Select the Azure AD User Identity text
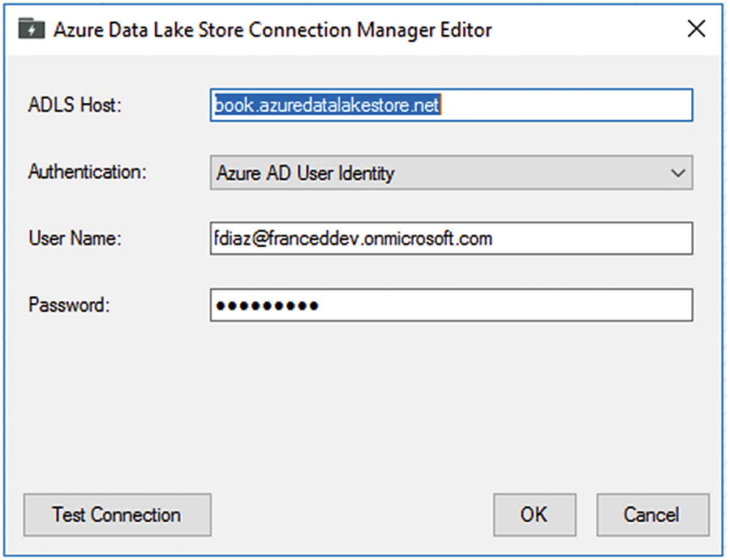This screenshot has height=560, width=730. click(x=306, y=173)
